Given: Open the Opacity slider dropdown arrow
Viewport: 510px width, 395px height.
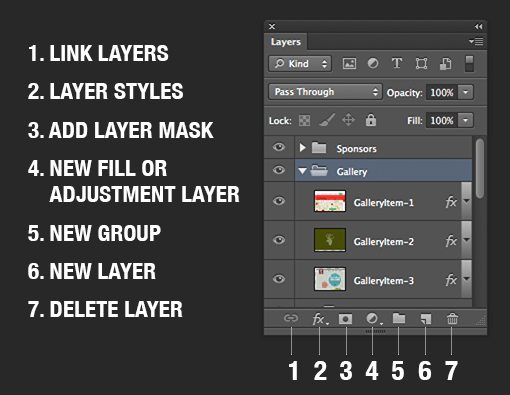Looking at the screenshot, I should (x=466, y=92).
